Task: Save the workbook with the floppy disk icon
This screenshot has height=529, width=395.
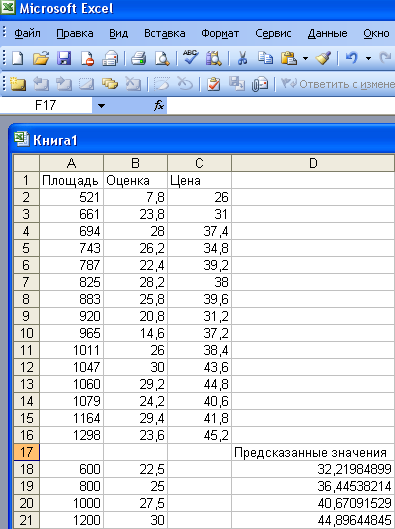Action: point(64,58)
